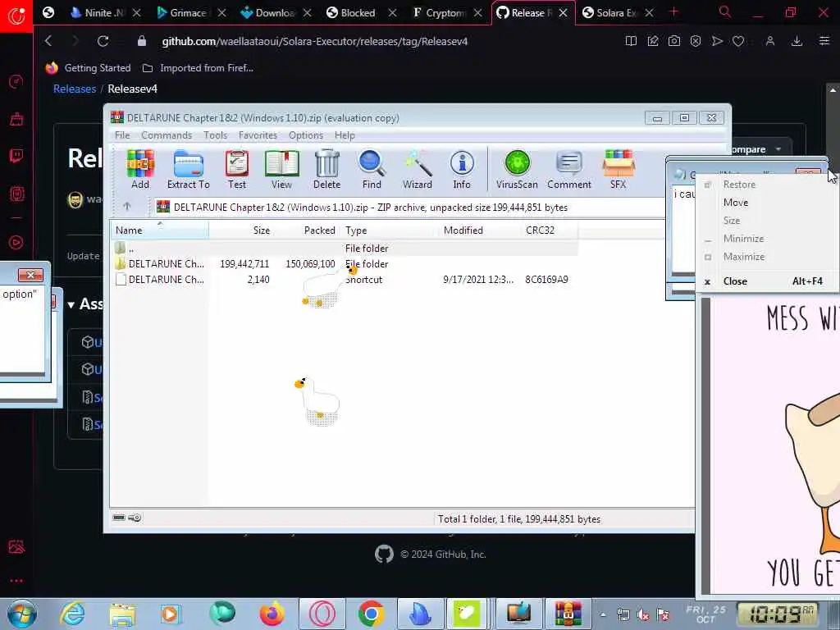
Task: Open the View toolbar icon
Action: tap(282, 169)
